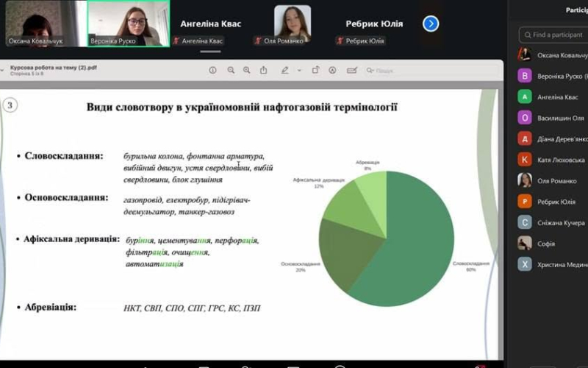
Task: Open the document info inspector icon
Action: coord(212,70)
